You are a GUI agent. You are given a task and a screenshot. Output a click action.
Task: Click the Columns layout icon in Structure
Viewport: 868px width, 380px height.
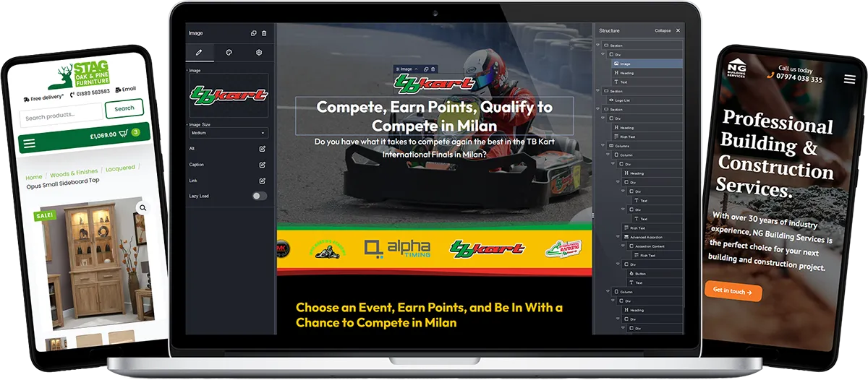610,146
